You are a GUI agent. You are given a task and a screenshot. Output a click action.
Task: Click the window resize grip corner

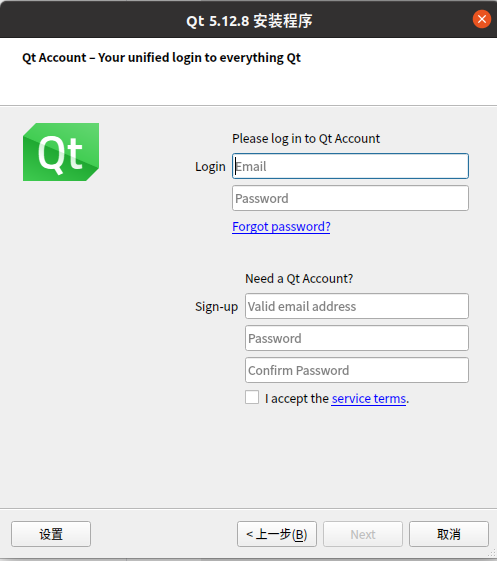492,554
